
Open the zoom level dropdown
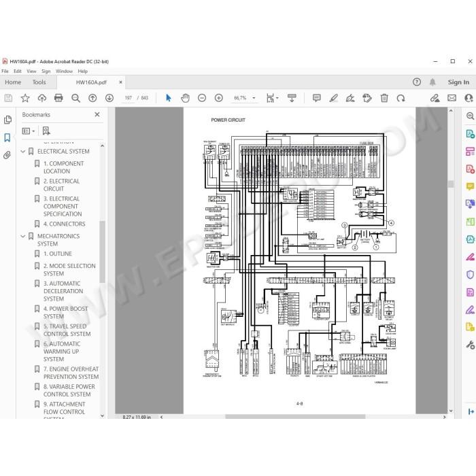point(254,98)
